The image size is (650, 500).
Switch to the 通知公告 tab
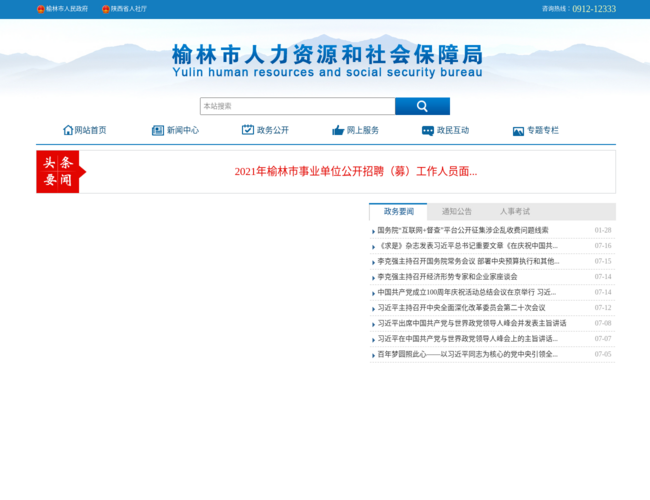click(456, 211)
